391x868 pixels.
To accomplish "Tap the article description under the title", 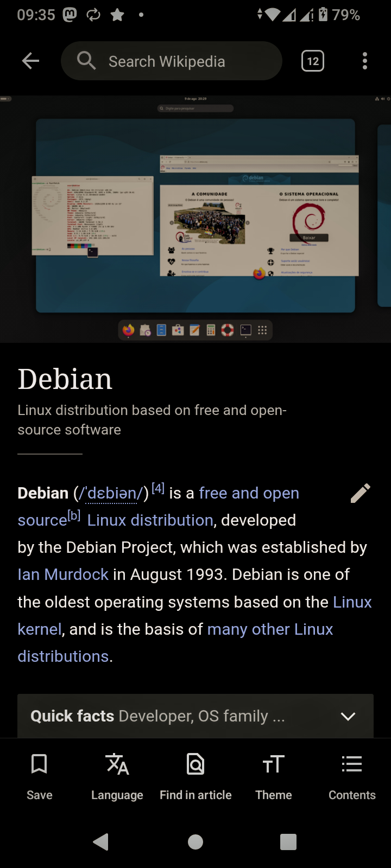I will coord(152,420).
